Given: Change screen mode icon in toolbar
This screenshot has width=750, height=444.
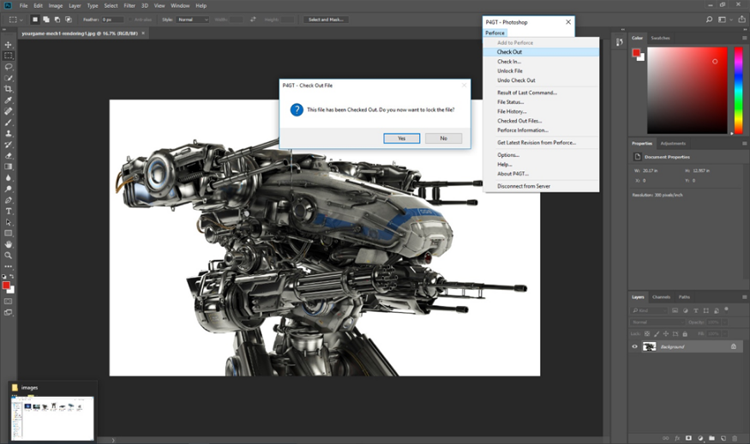Looking at the screenshot, I should pos(8,312).
